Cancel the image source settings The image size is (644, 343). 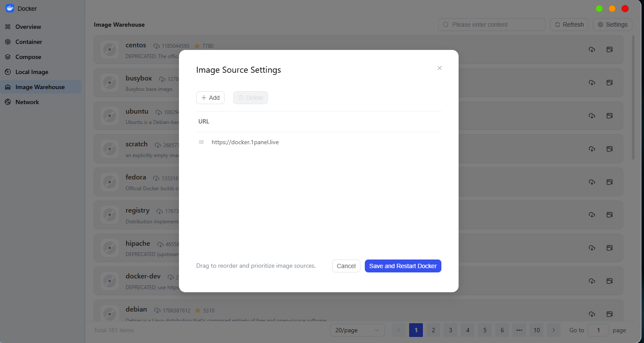tap(346, 266)
